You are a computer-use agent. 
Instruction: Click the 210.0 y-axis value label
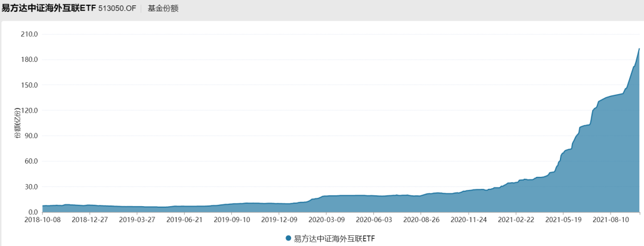point(29,34)
